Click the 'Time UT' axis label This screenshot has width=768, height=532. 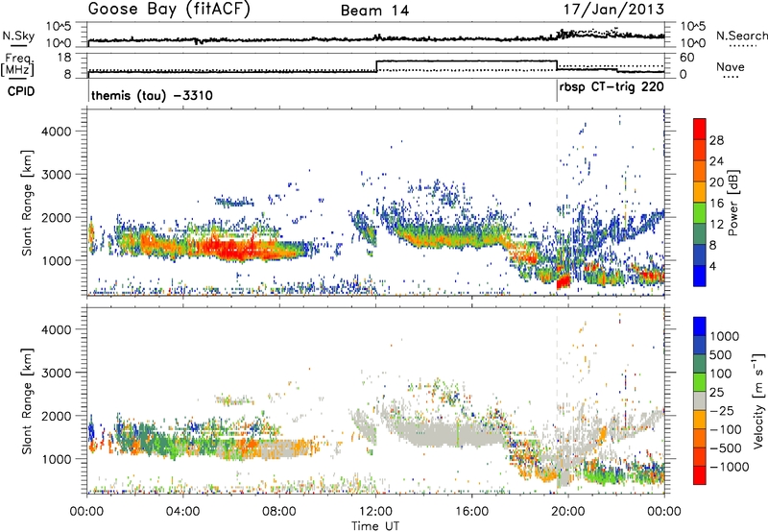[x=375, y=526]
